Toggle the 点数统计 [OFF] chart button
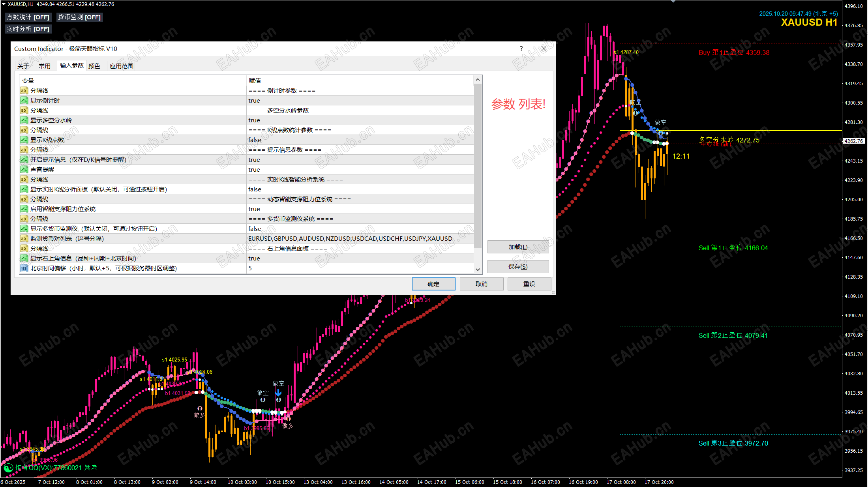 (x=28, y=17)
